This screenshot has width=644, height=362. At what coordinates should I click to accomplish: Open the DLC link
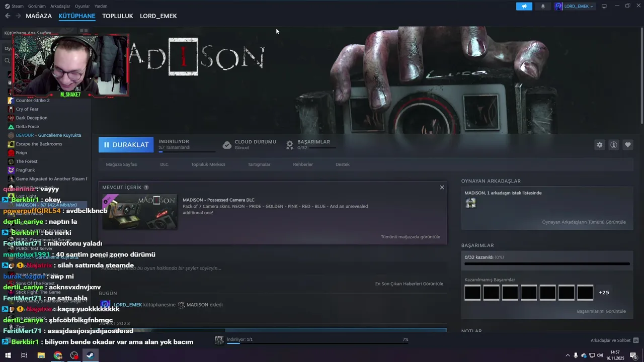click(164, 164)
